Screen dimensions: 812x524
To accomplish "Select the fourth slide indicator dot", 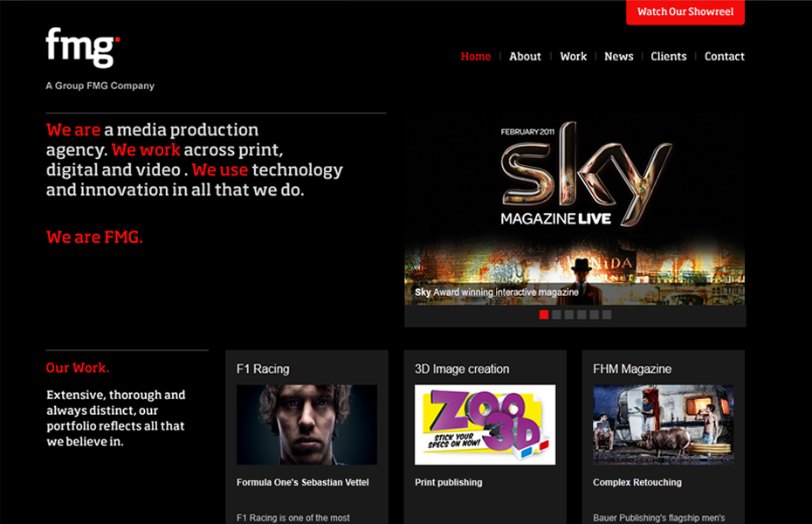I will click(581, 314).
